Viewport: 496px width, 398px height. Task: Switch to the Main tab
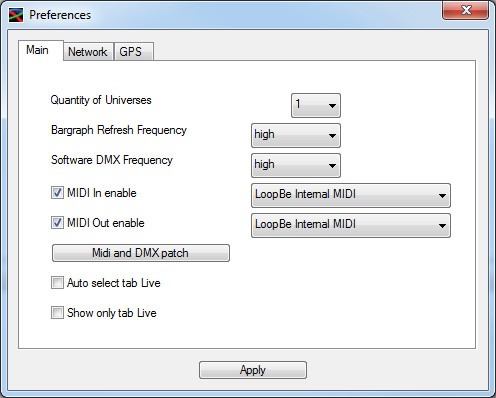coord(41,50)
